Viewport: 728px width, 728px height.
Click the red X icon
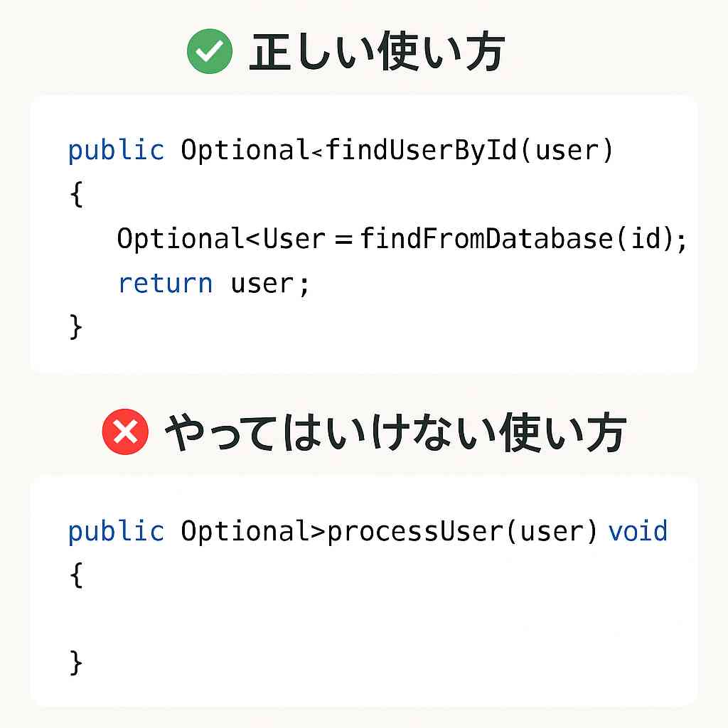click(125, 433)
